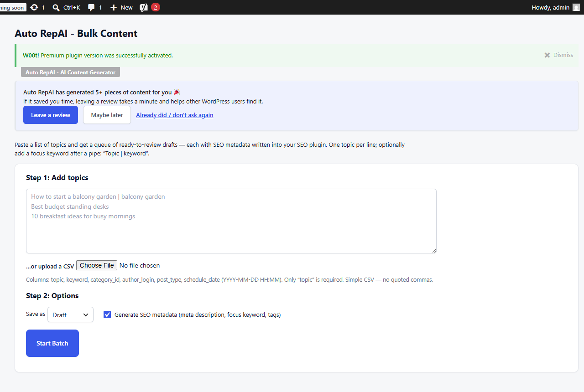Click the Howdy, admin menu

(555, 7)
